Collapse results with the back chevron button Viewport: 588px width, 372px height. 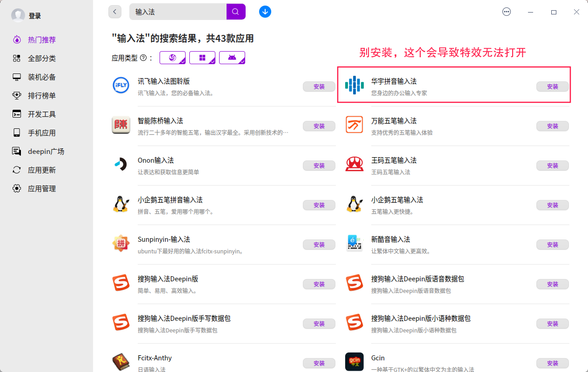[114, 11]
